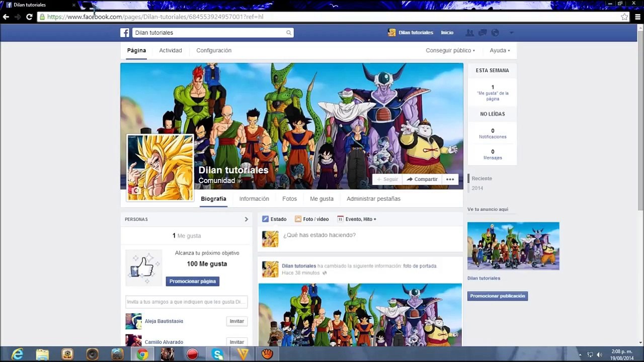The image size is (644, 362).
Task: Open the ad preview thumbnail image
Action: pos(513,246)
